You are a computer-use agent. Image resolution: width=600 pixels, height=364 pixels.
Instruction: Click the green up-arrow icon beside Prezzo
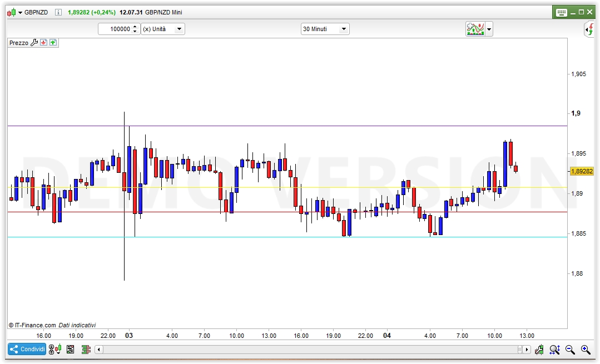click(53, 42)
